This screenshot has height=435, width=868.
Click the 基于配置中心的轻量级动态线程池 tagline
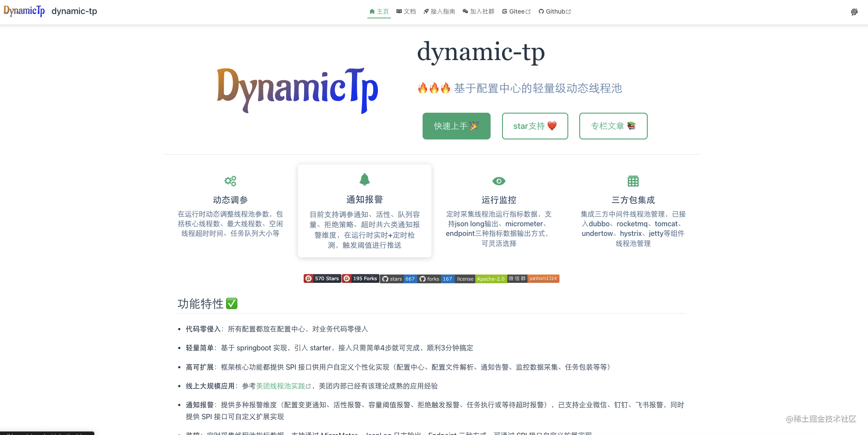(x=538, y=88)
